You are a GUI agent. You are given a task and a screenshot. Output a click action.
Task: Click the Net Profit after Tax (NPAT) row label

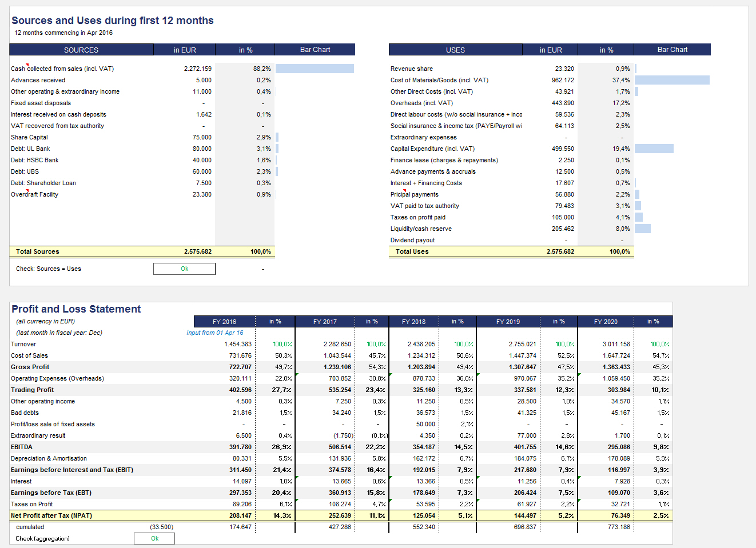pos(51,515)
